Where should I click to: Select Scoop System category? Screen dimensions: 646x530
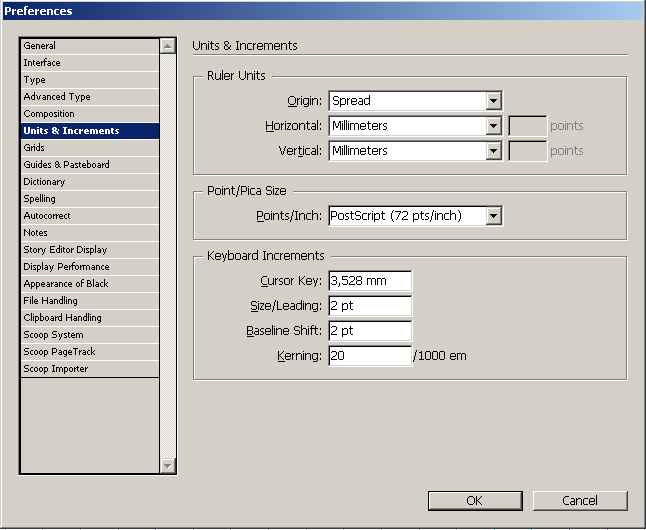[x=90, y=335]
